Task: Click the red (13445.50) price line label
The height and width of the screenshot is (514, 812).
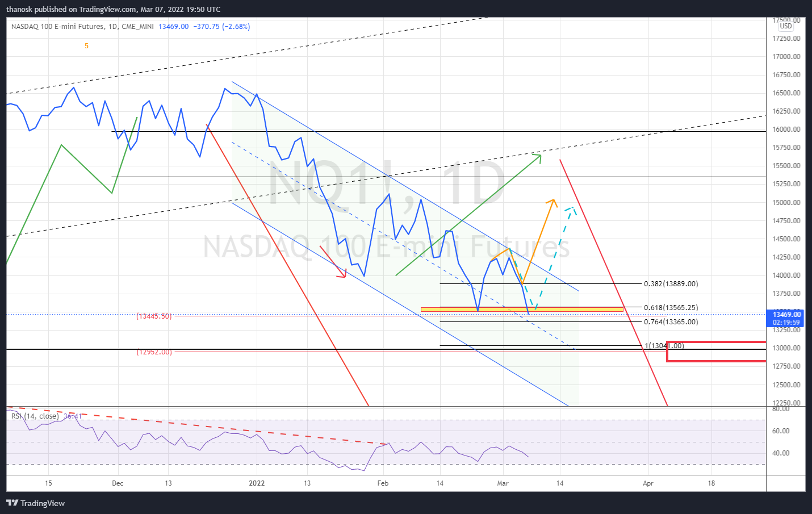Action: pos(154,316)
